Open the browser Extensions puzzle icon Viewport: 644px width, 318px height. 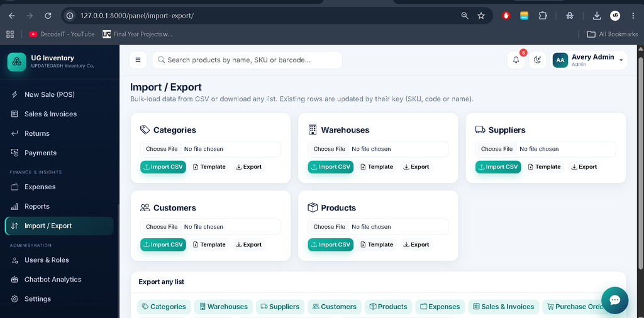coord(543,16)
